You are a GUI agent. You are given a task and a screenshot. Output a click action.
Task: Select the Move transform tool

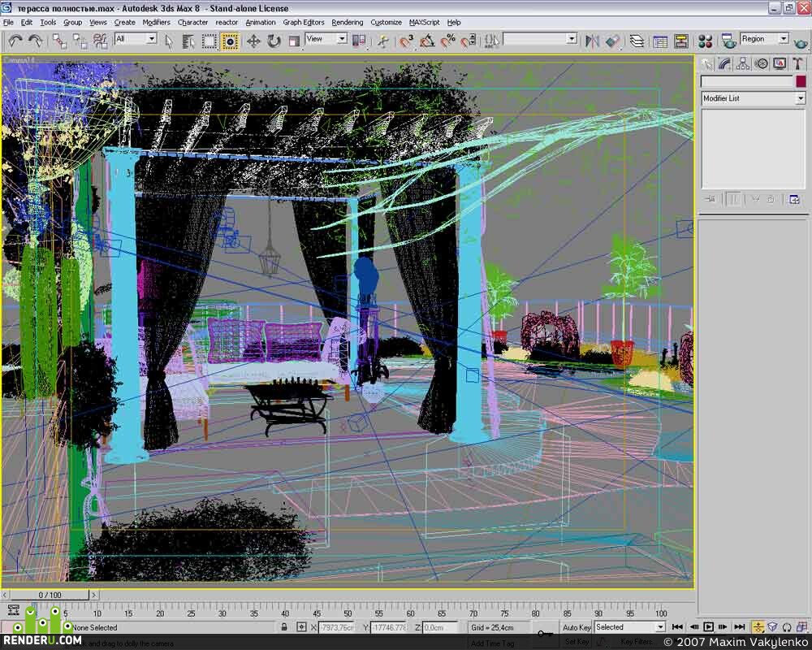pyautogui.click(x=253, y=41)
